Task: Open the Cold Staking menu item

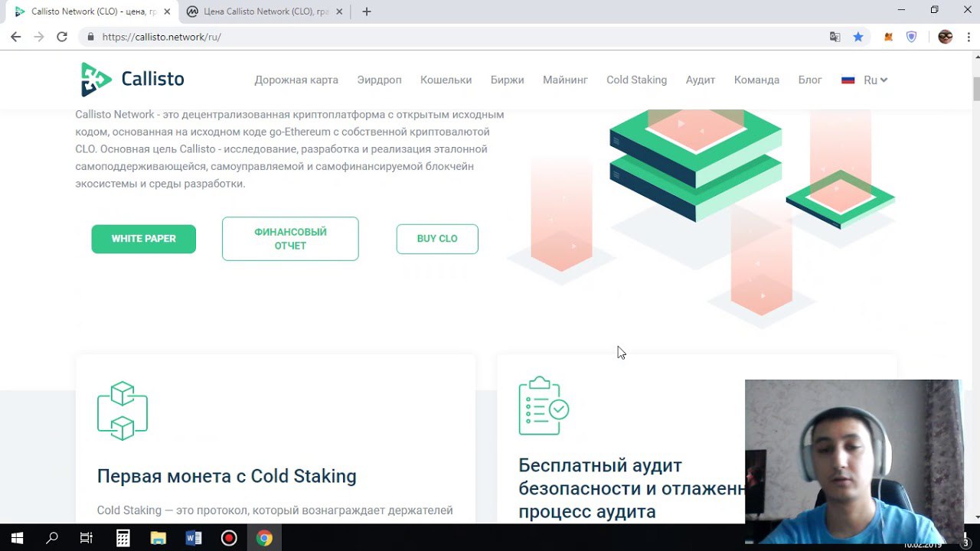Action: click(636, 80)
